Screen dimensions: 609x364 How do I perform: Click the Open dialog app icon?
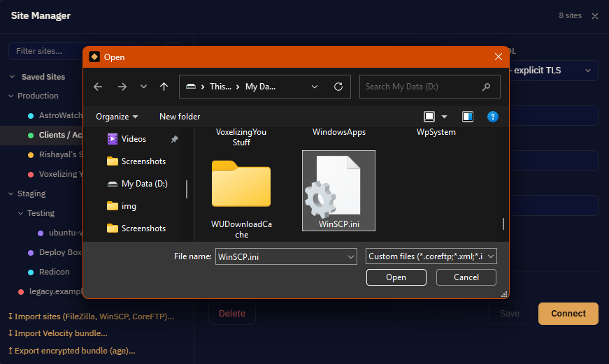pos(94,57)
